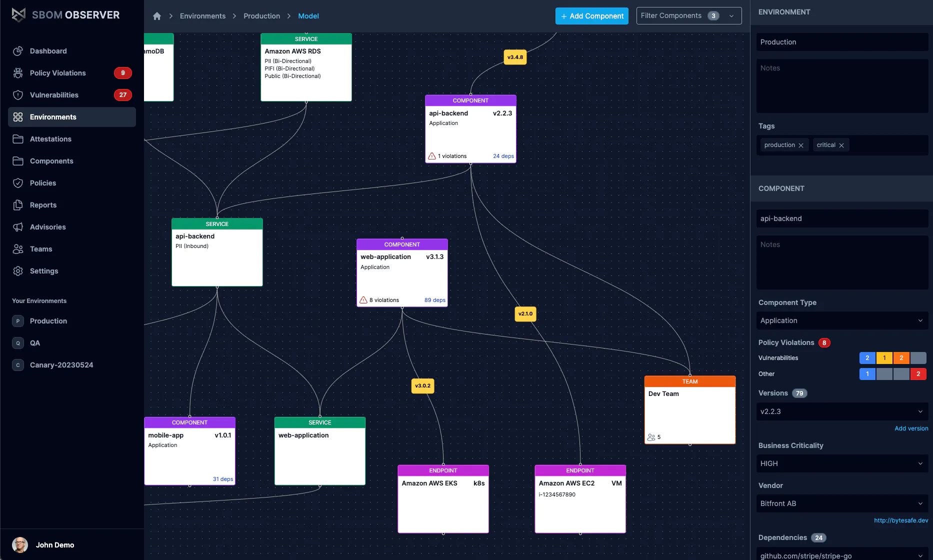Select the mobile-app component node
The width and height of the screenshot is (933, 560).
tap(189, 451)
